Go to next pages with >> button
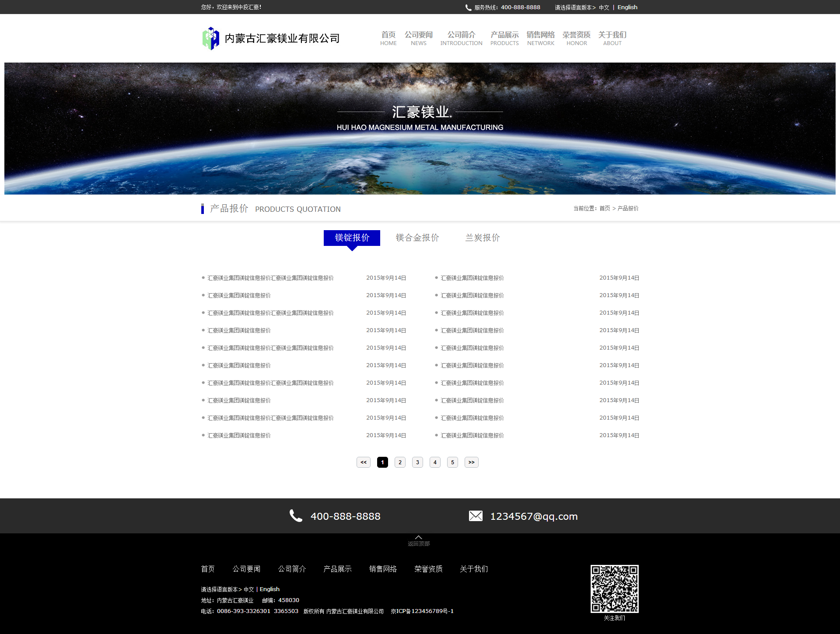Viewport: 840px width, 634px height. (x=471, y=462)
